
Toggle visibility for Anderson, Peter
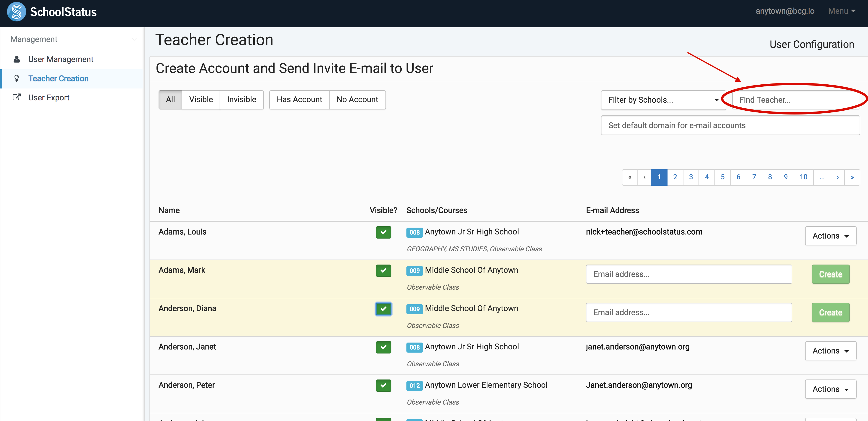[383, 386]
